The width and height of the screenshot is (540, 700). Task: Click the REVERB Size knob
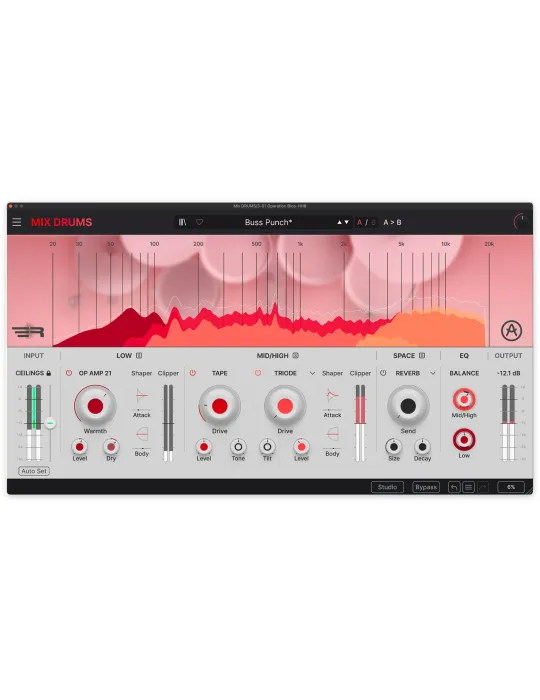pos(394,447)
